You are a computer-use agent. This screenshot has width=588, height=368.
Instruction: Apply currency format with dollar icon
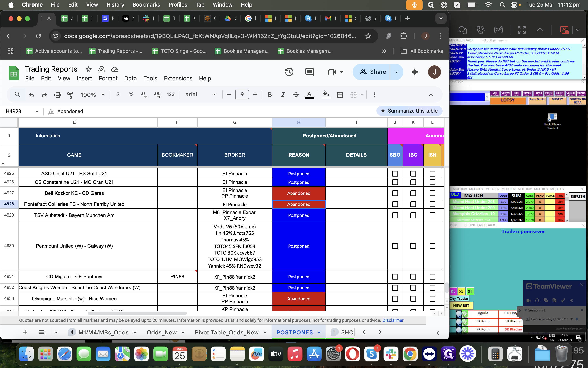pos(118,94)
